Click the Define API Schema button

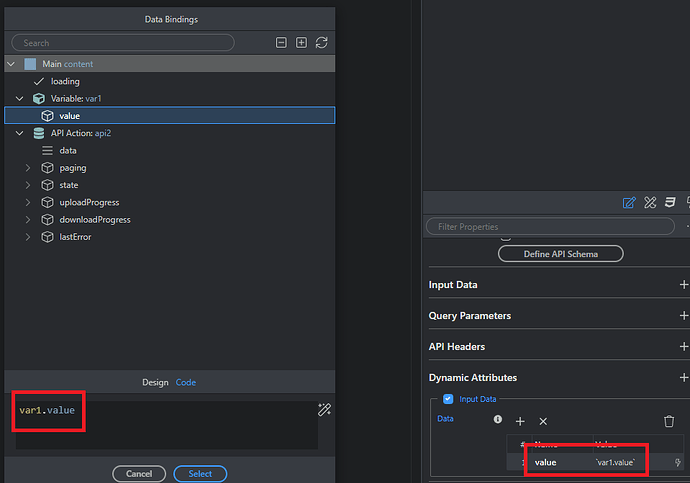pos(561,254)
